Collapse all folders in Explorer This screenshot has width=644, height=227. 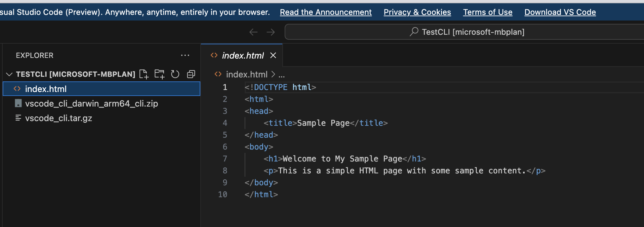(x=191, y=74)
